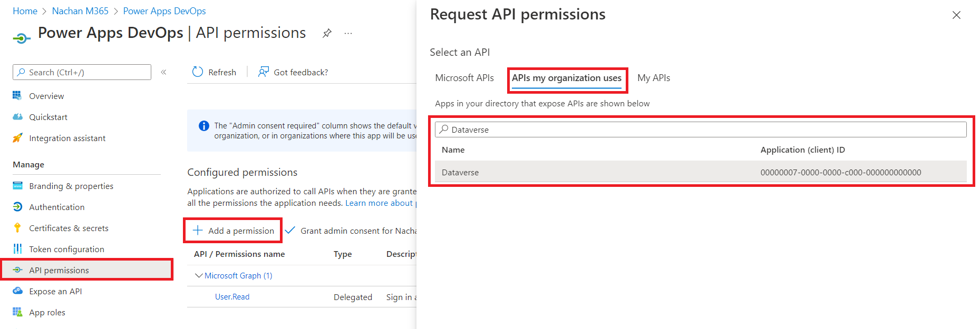This screenshot has height=329, width=980.
Task: Open the Overview page in the sidebar
Action: coord(46,96)
